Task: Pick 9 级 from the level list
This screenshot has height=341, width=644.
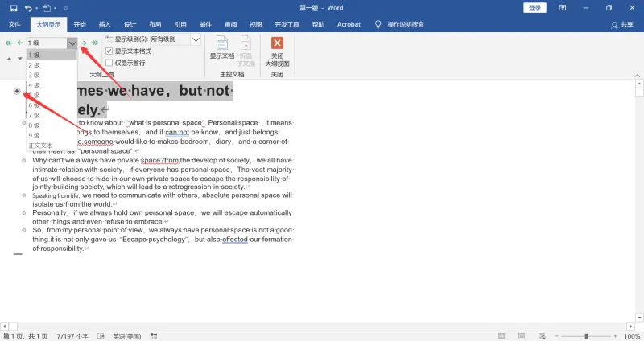Action: pos(52,135)
